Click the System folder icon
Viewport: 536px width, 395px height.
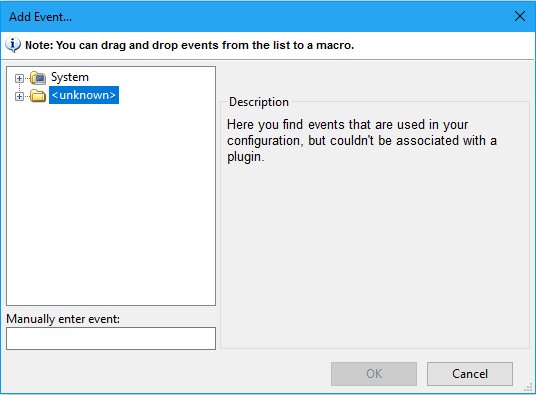(38, 78)
